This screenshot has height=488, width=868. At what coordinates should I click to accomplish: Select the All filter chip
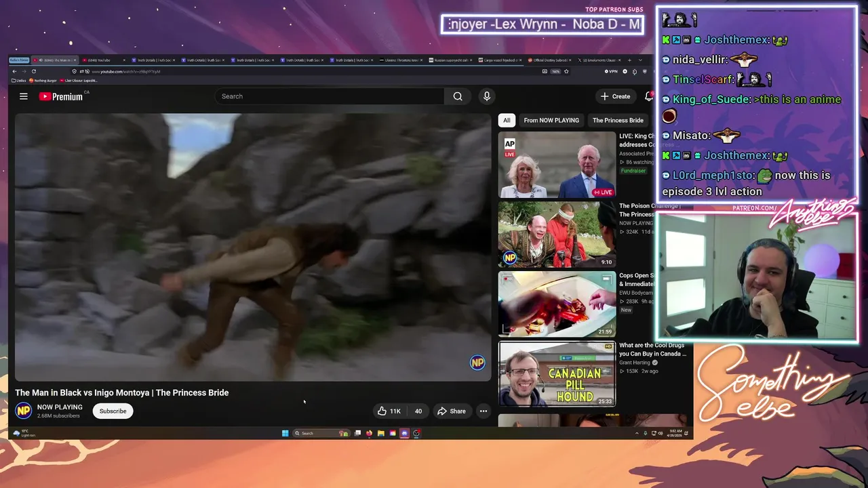pos(507,120)
